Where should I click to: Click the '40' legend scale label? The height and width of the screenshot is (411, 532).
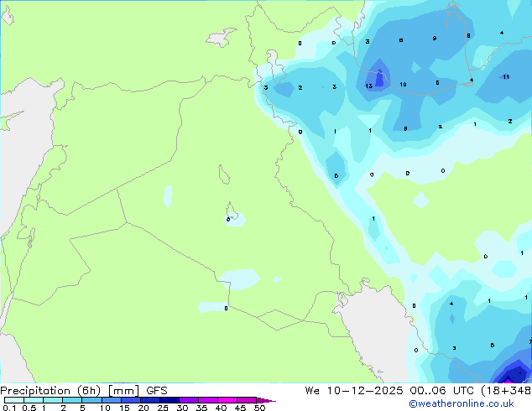[x=221, y=408]
